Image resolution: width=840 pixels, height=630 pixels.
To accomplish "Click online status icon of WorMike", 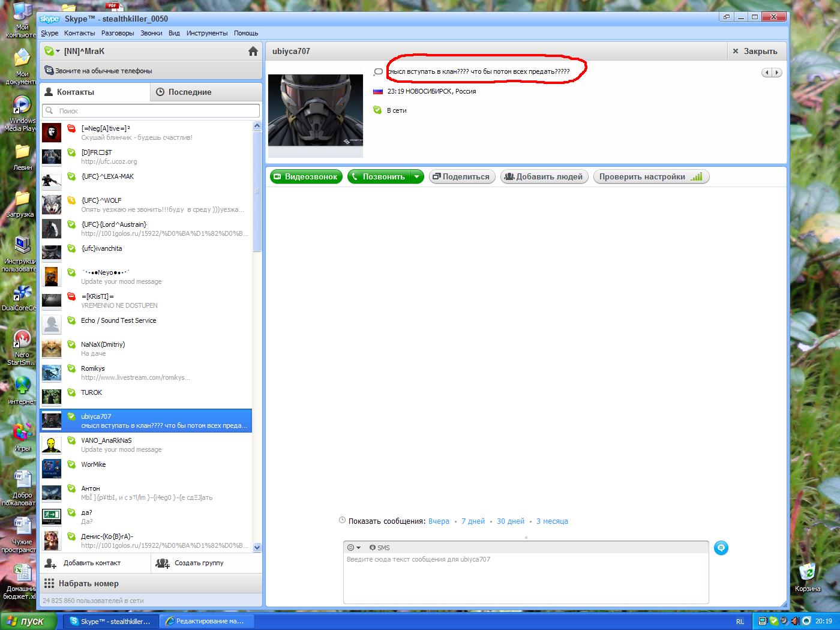I will (71, 464).
